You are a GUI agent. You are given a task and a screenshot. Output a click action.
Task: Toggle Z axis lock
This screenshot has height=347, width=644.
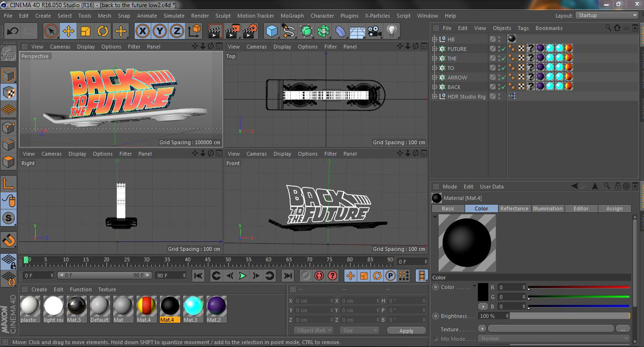(x=177, y=31)
